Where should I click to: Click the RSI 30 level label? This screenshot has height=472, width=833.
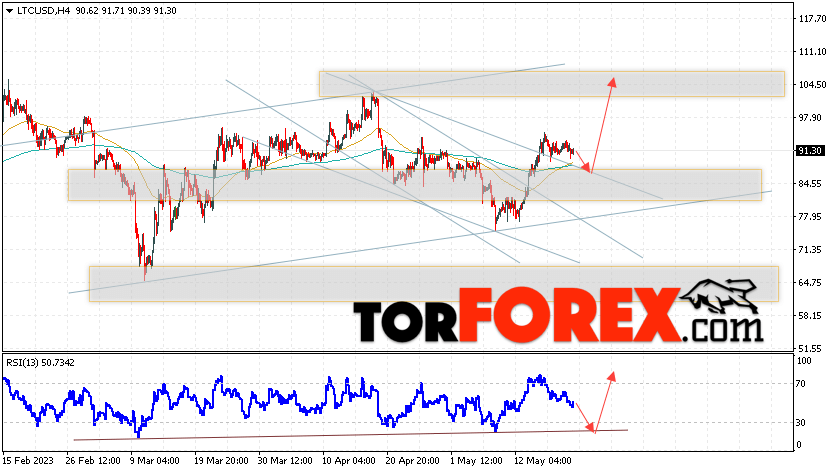(801, 423)
